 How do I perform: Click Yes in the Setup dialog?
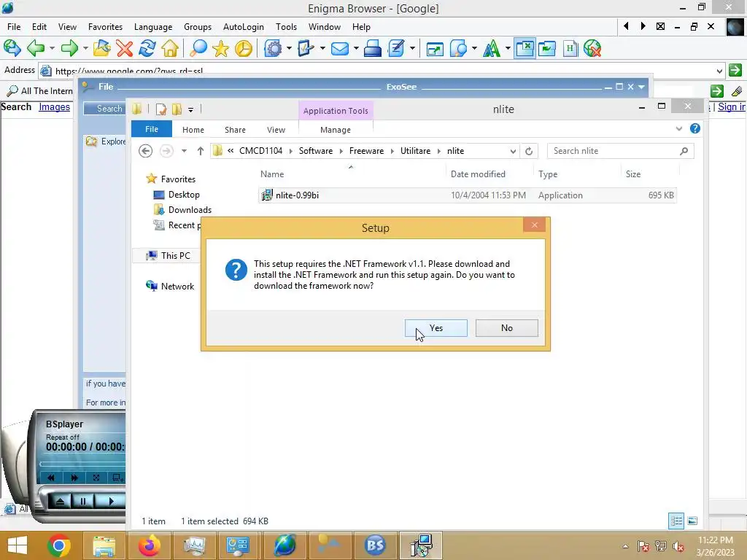pyautogui.click(x=436, y=328)
